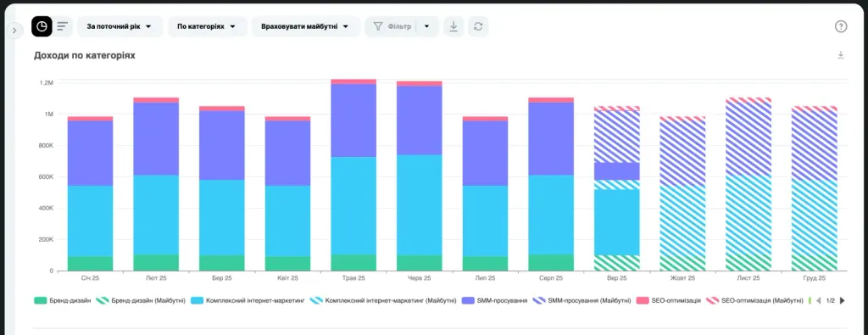This screenshot has height=335, width=868.
Task: Click the Черв 25 bar's Бренд-дизайн green segment
Action: coord(420,263)
